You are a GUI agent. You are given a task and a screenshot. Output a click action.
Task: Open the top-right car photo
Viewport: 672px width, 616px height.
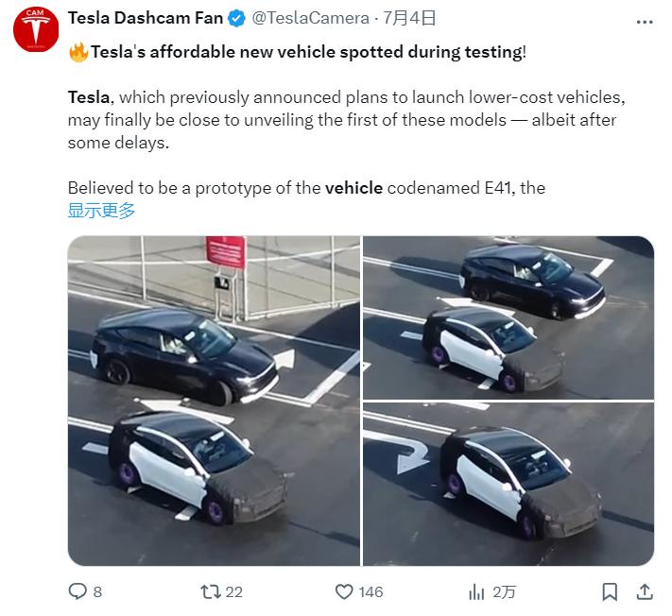click(508, 317)
